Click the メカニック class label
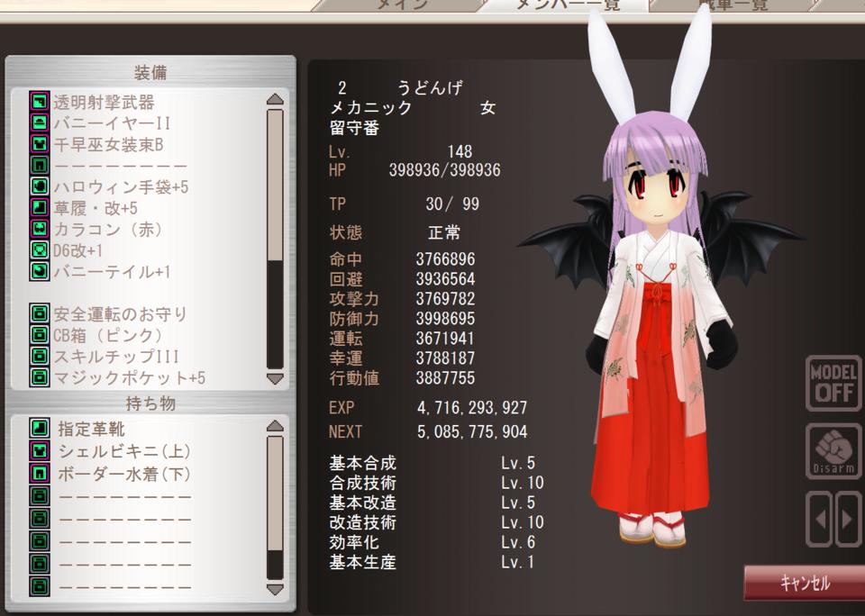The image size is (865, 616). coord(370,108)
